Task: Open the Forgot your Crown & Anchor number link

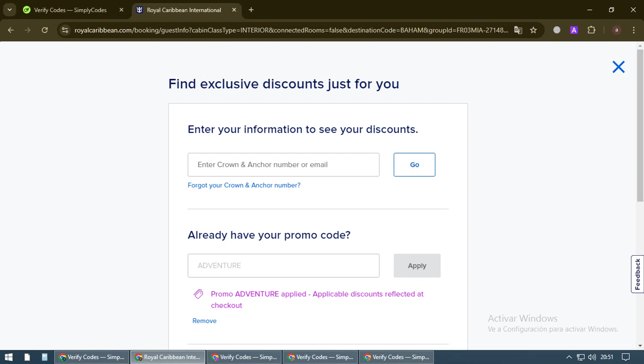Action: (244, 185)
